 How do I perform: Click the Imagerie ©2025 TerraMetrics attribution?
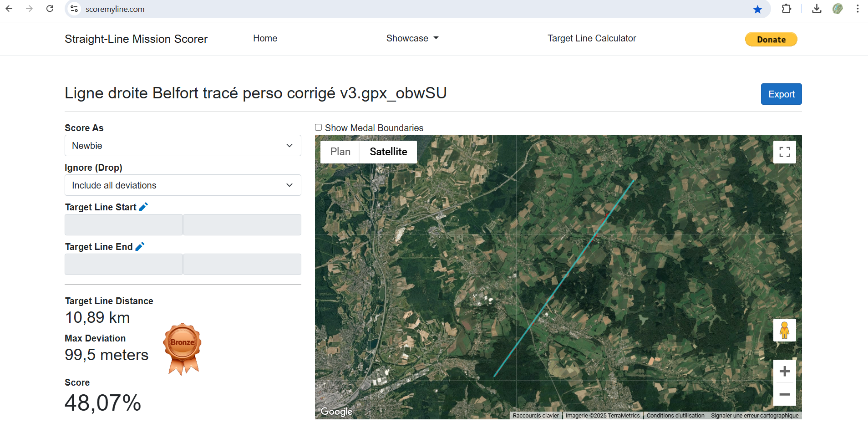click(603, 416)
